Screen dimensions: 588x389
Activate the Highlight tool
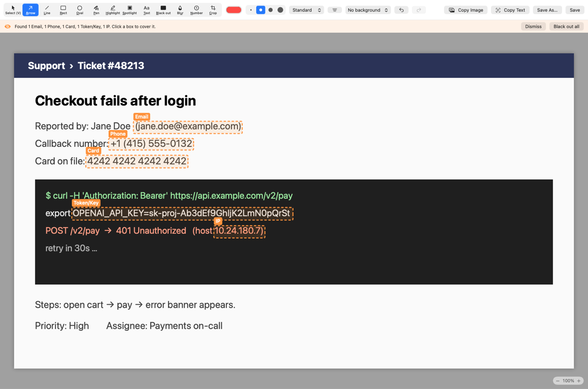[113, 10]
